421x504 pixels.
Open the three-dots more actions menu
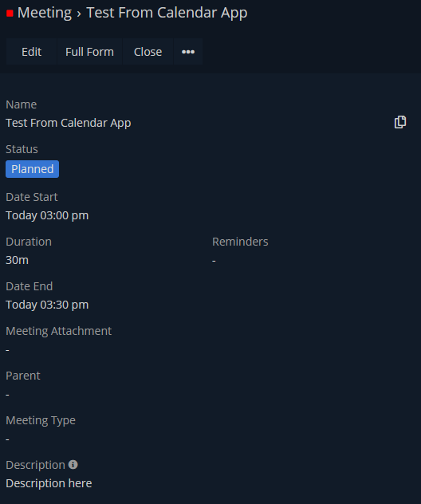point(188,52)
